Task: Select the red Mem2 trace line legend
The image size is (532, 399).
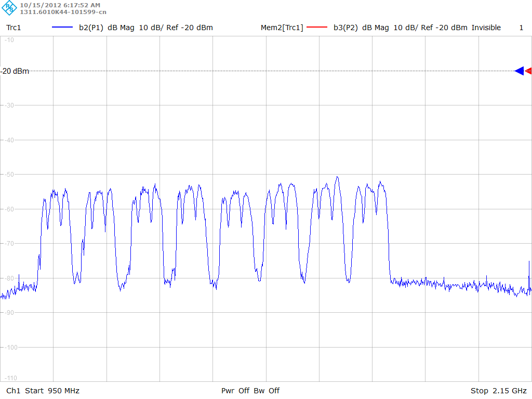Action: pyautogui.click(x=317, y=28)
